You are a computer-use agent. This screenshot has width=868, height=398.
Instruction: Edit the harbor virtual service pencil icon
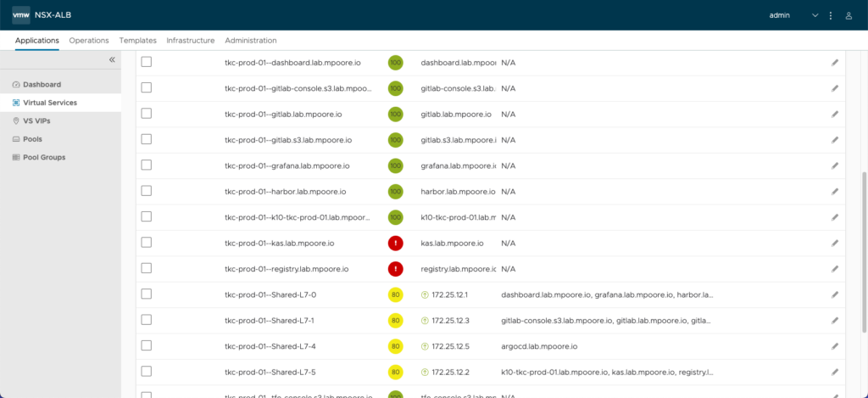(835, 191)
